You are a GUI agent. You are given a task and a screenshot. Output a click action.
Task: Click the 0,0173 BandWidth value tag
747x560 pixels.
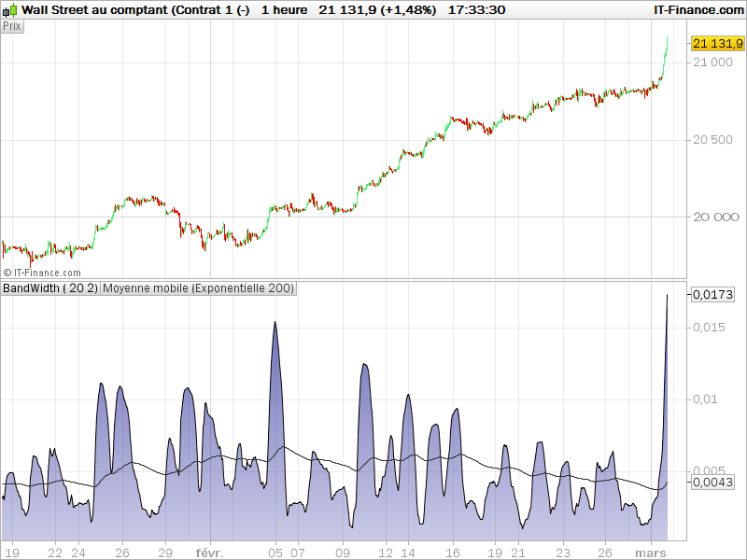click(x=712, y=295)
